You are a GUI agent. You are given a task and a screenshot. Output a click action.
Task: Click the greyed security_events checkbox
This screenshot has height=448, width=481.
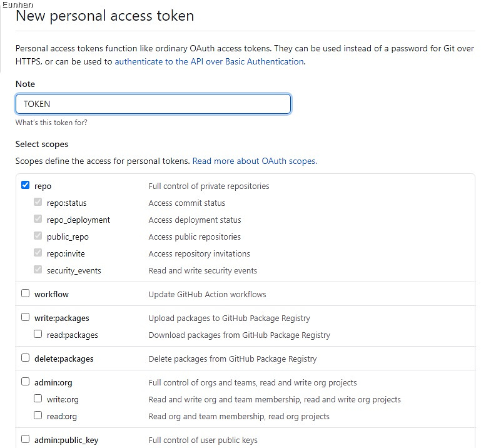click(x=38, y=270)
